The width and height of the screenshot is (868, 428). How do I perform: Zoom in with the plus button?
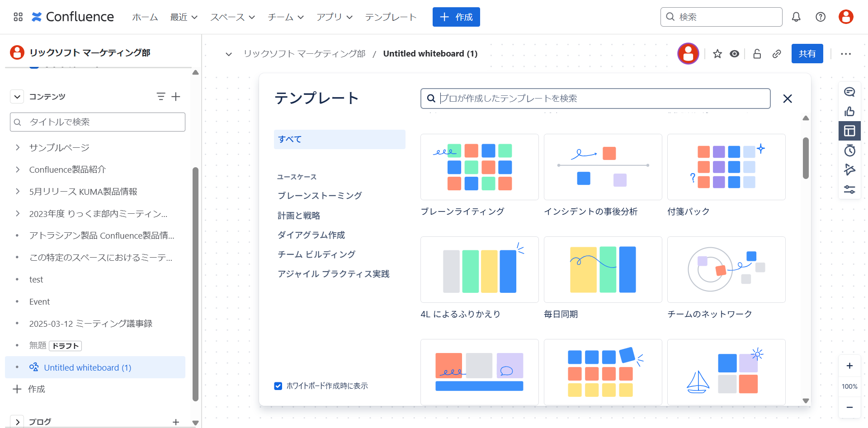pyautogui.click(x=849, y=366)
